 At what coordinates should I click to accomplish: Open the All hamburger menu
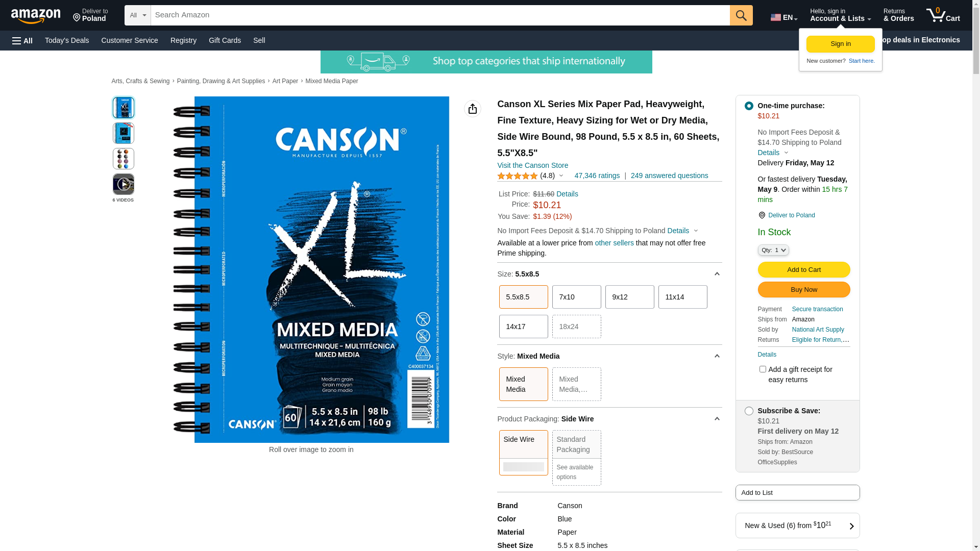(22, 40)
